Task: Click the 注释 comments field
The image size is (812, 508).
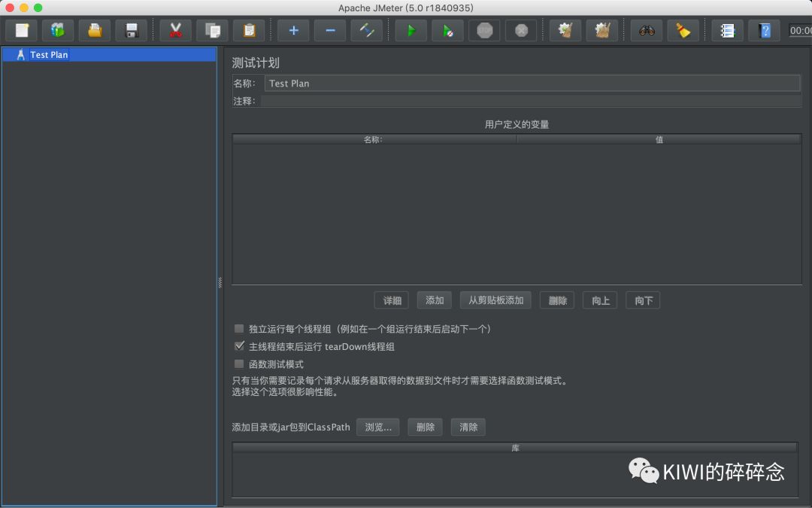Action: (x=531, y=101)
